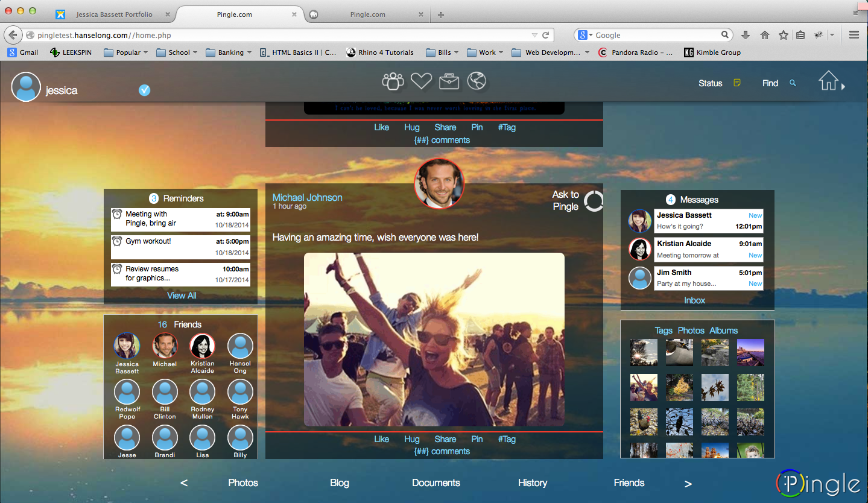Select Photos in the bottom navigation menu
This screenshot has width=868, height=503.
(x=242, y=482)
